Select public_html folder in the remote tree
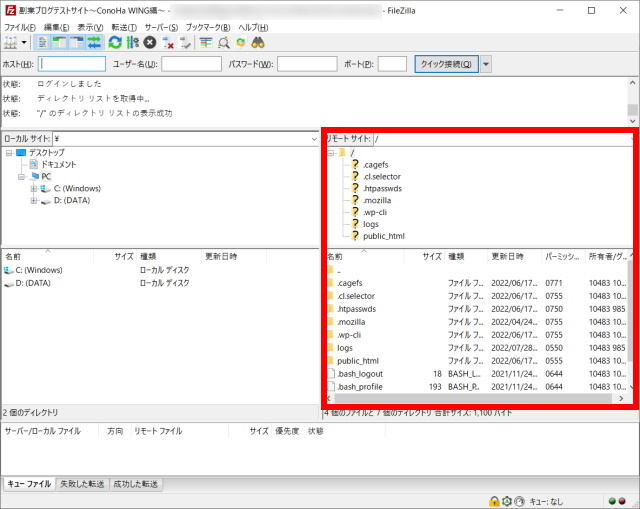This screenshot has width=640, height=509. click(383, 236)
